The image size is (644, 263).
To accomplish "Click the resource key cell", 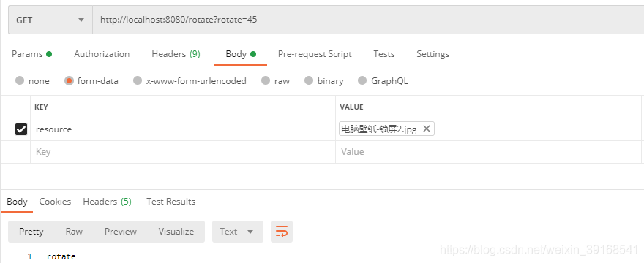I will 183,129.
